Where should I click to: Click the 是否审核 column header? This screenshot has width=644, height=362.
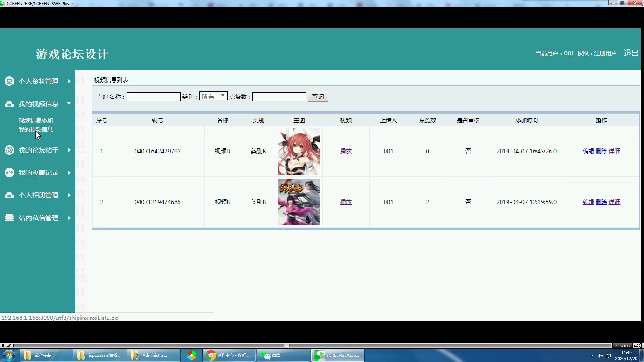click(x=468, y=120)
